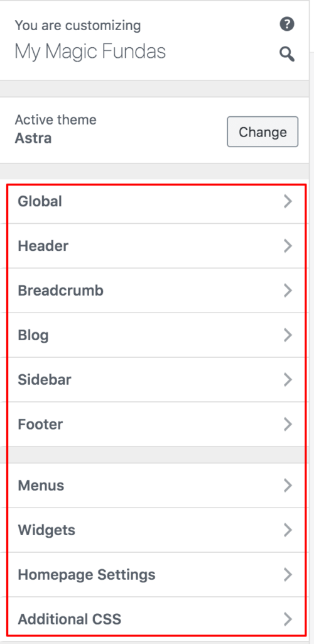The width and height of the screenshot is (314, 644).
Task: Click the help question mark icon
Action: [287, 25]
